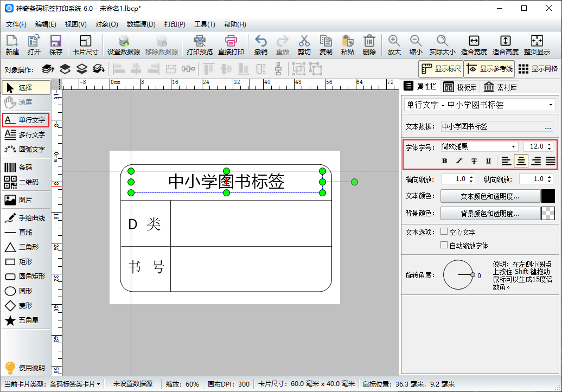Toggle 显示标尺 ruler display
Viewport: 562px width, 392px height.
441,69
